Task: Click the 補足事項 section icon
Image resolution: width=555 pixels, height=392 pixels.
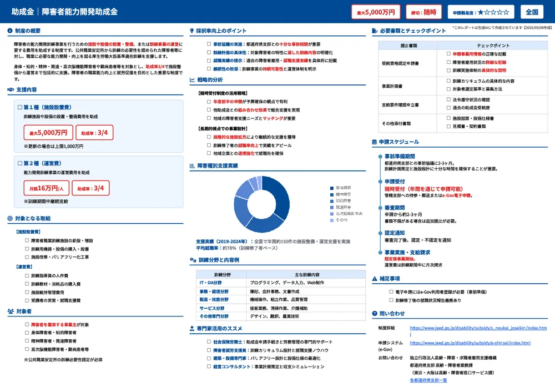Action: pyautogui.click(x=373, y=279)
